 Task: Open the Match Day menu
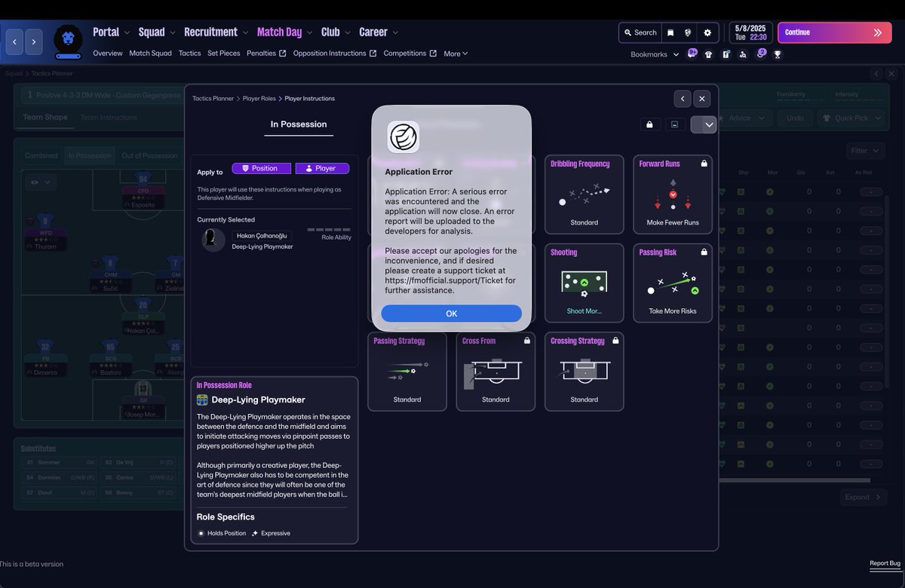point(279,32)
